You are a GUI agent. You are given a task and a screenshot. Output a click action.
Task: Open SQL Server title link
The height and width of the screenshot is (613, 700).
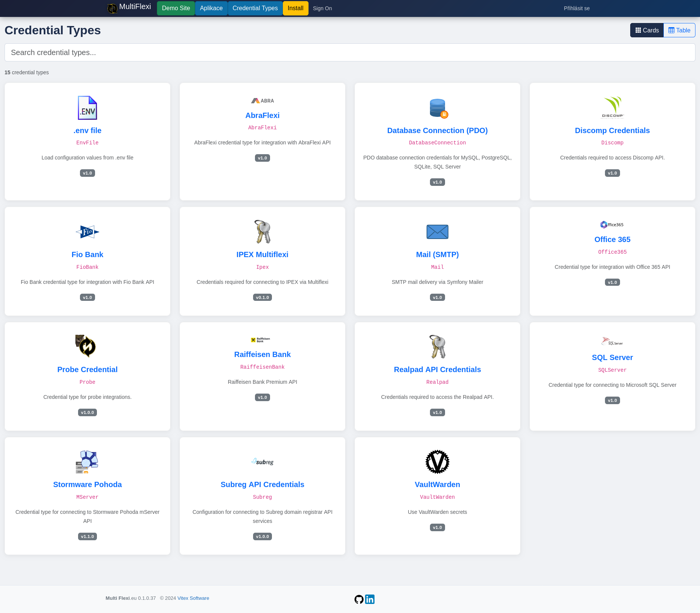click(x=612, y=357)
